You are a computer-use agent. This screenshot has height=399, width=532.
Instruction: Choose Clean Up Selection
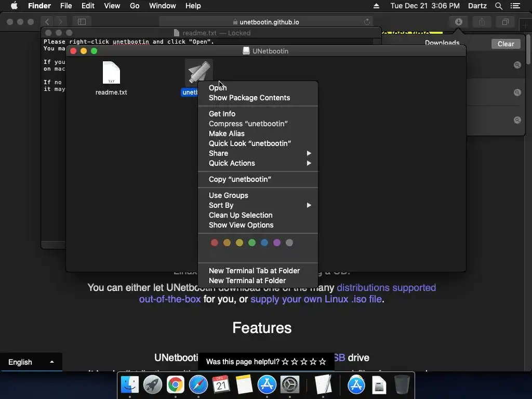click(258, 215)
